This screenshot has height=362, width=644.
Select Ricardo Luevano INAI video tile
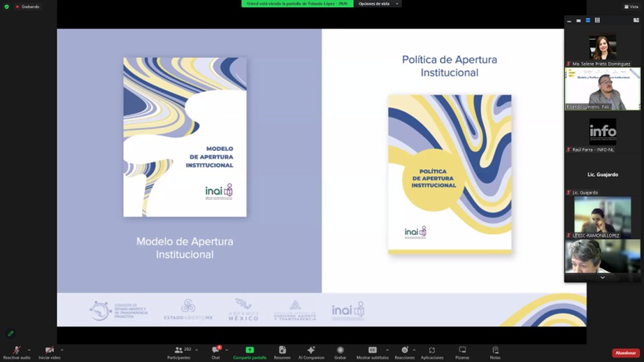pyautogui.click(x=603, y=89)
